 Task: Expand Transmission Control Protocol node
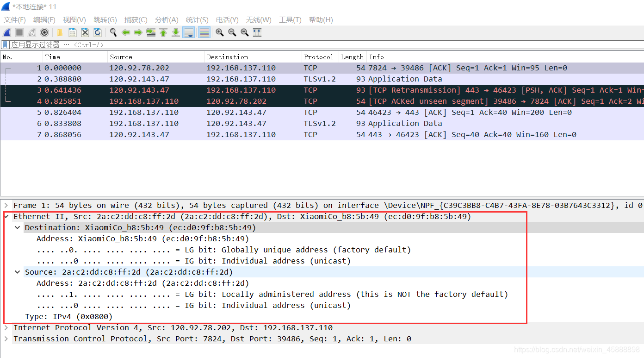(6, 339)
